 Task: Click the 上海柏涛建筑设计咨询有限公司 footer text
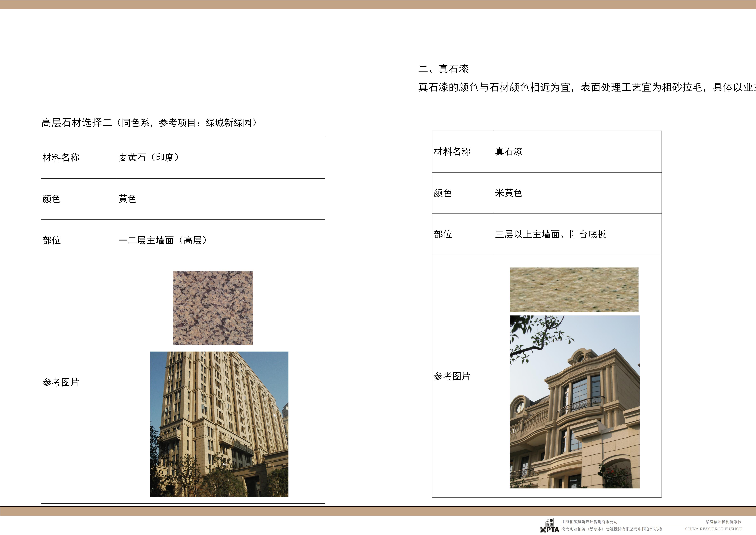pos(589,522)
